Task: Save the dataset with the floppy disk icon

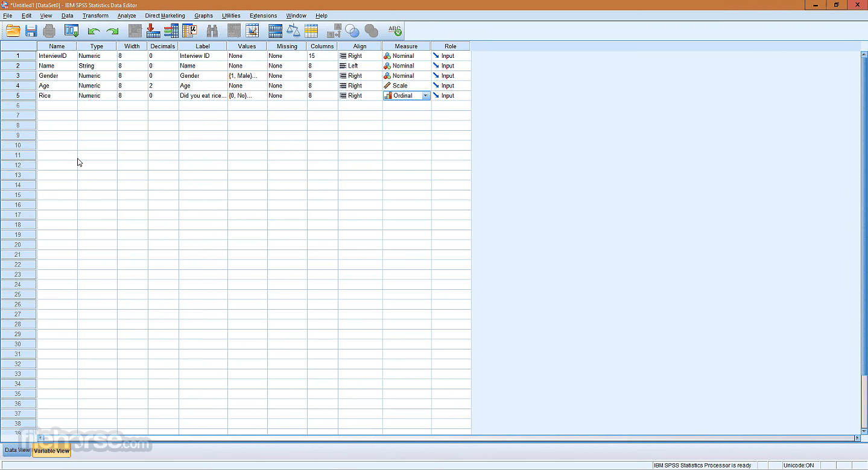Action: [31, 31]
